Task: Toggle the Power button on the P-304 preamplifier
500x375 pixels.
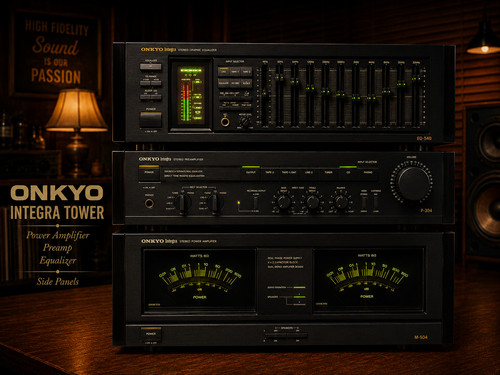Action: (149, 173)
